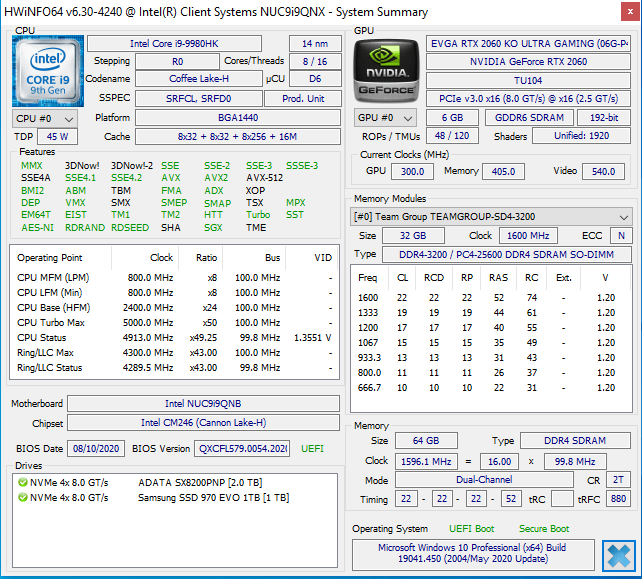Image resolution: width=642 pixels, height=579 pixels.
Task: Click the empty tRC timing field
Action: pos(562,499)
